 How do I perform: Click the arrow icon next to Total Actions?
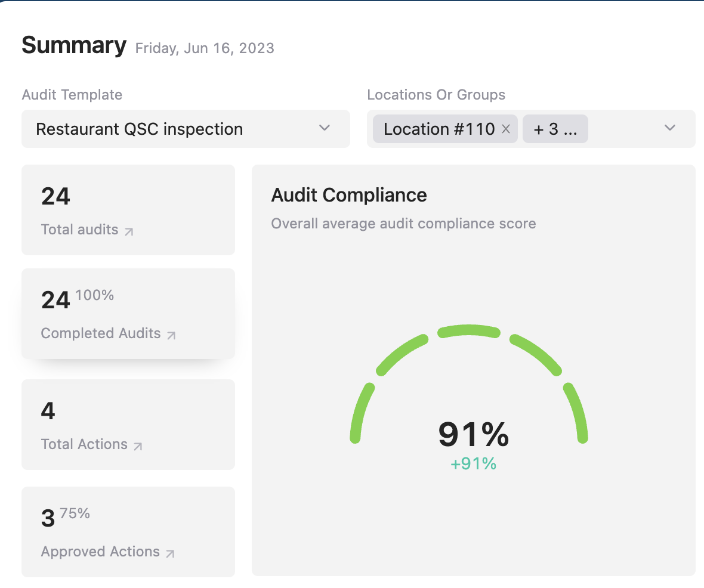click(138, 446)
